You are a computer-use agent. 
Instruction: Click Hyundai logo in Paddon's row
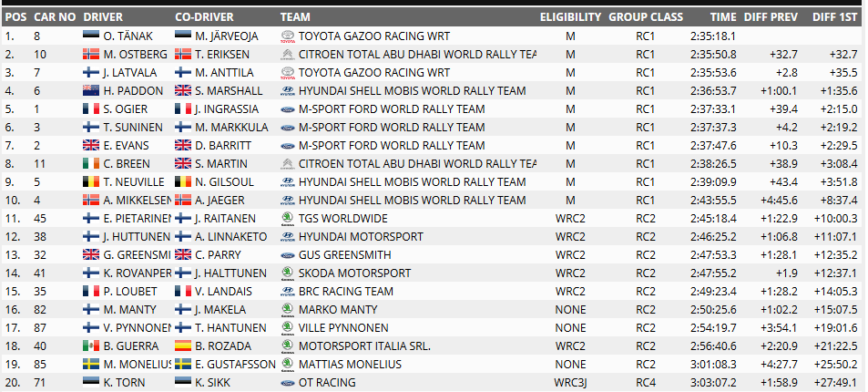287,91
